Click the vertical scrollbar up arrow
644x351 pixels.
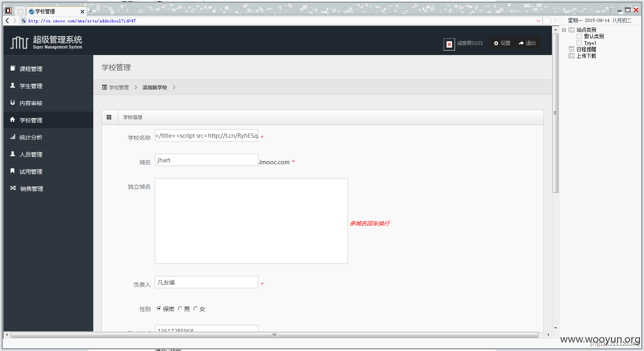(x=556, y=30)
